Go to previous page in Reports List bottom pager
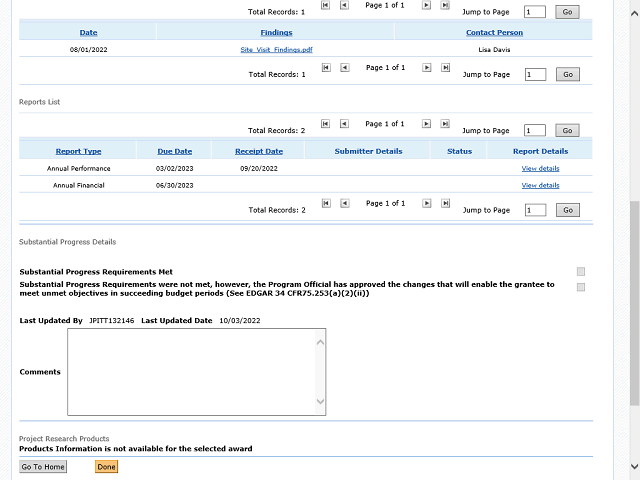Viewport: 640px width, 480px height. [345, 203]
